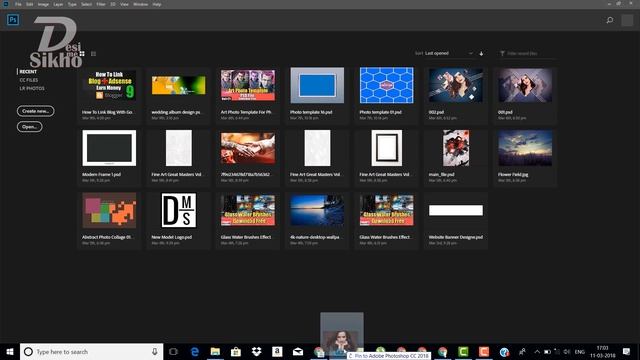Open the View menu
The height and width of the screenshot is (360, 640).
click(124, 4)
